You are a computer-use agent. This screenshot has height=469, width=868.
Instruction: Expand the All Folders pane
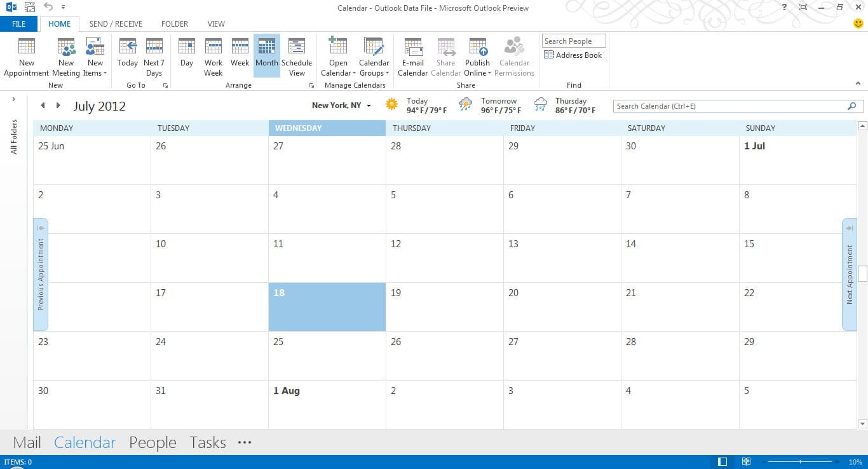click(x=13, y=99)
